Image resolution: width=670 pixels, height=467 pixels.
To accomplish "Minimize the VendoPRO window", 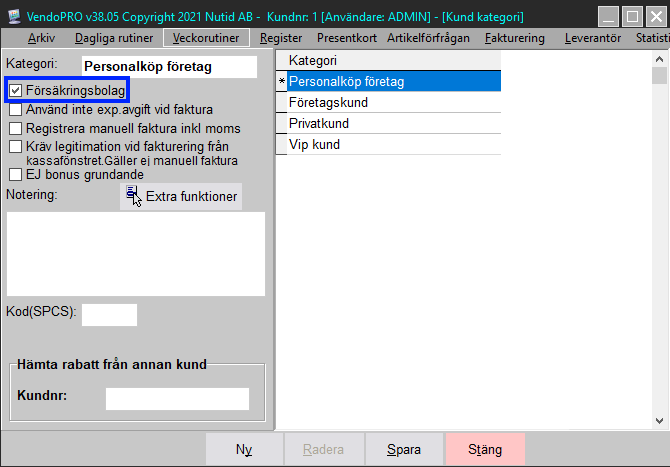I will (608, 16).
